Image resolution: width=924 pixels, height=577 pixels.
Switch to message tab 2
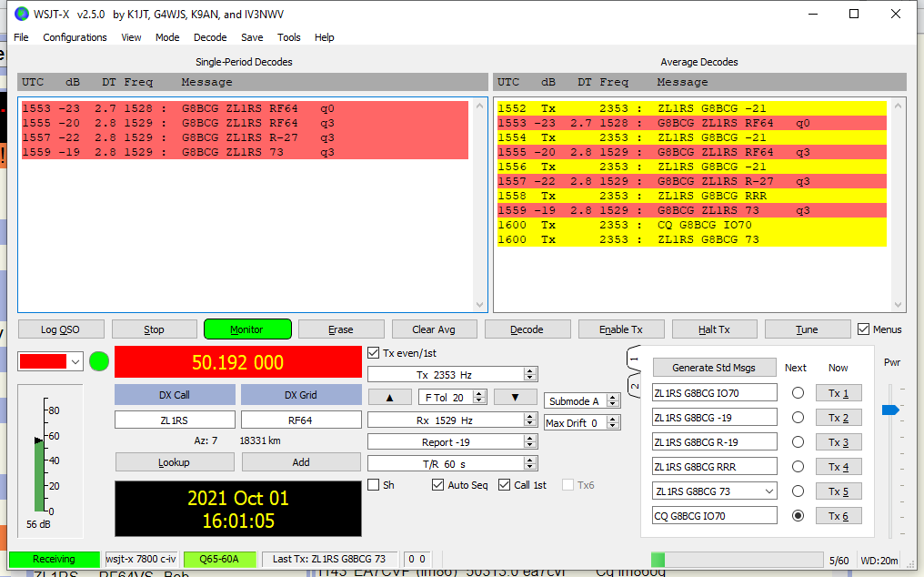point(634,387)
